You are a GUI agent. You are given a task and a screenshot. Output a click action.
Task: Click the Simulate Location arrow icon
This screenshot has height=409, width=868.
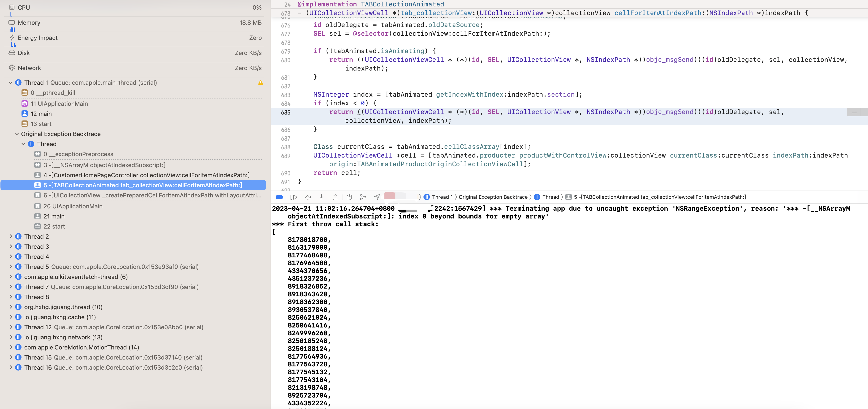pyautogui.click(x=377, y=197)
